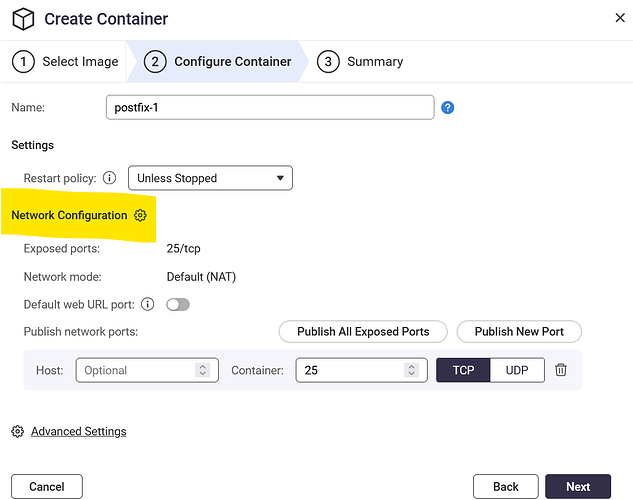Open the Advanced Settings link
Viewport: 633px width, 500px height.
[78, 431]
